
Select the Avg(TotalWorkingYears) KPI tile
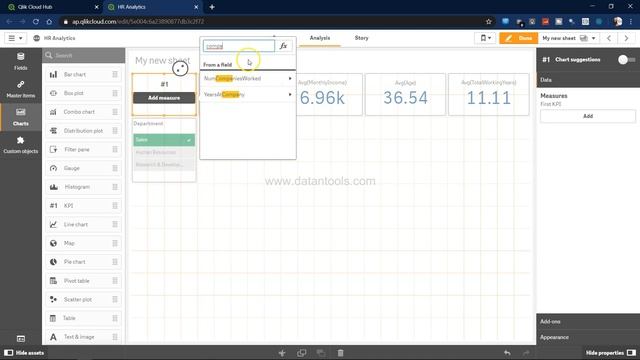pyautogui.click(x=489, y=94)
